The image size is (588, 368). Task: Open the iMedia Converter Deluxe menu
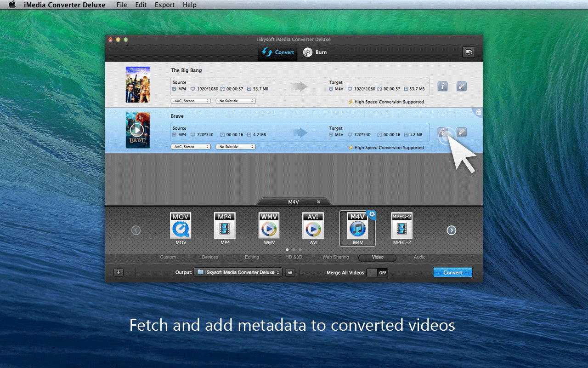click(65, 5)
